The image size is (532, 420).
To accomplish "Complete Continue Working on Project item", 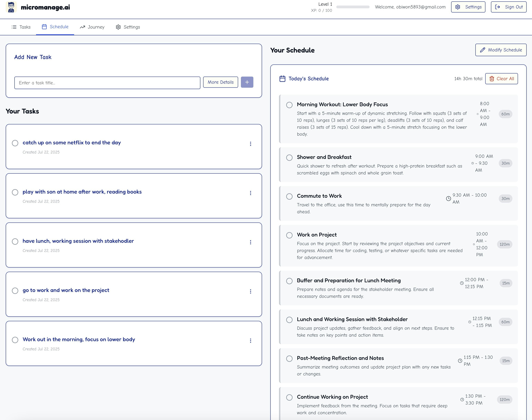I will pyautogui.click(x=289, y=398).
